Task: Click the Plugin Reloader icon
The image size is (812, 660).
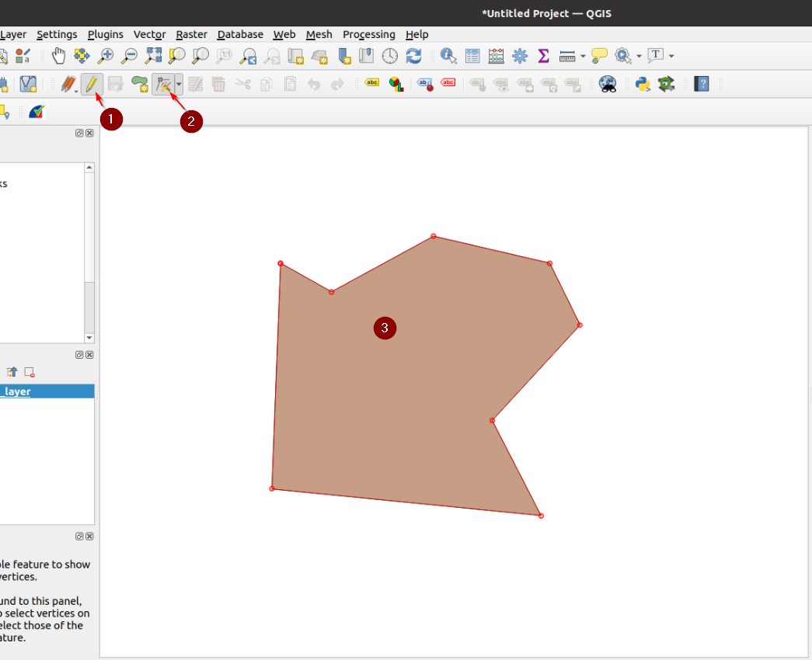Action: point(667,84)
